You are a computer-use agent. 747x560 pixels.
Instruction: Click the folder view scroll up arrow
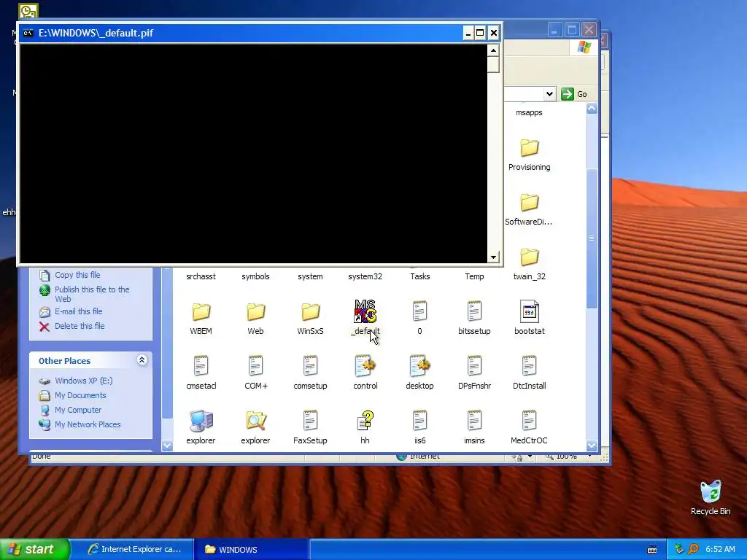592,109
